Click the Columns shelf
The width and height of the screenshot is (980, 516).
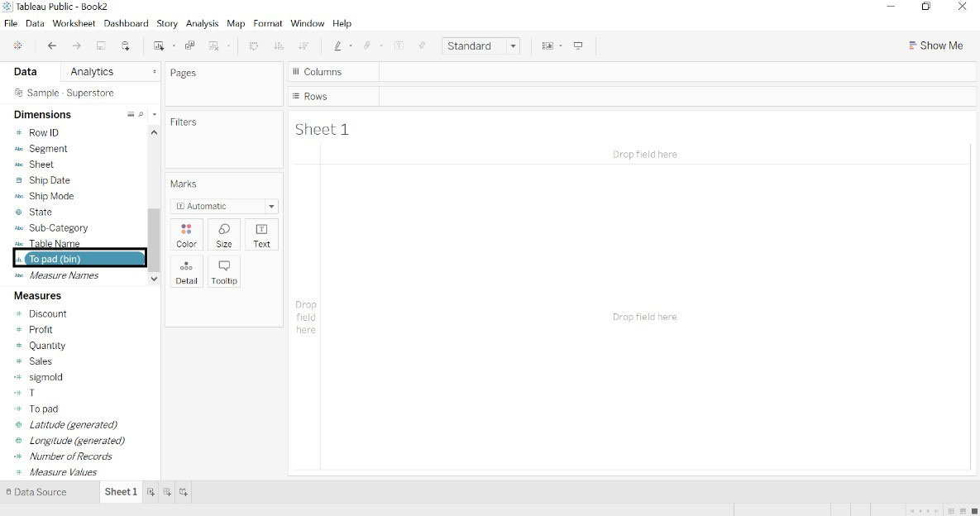point(632,72)
